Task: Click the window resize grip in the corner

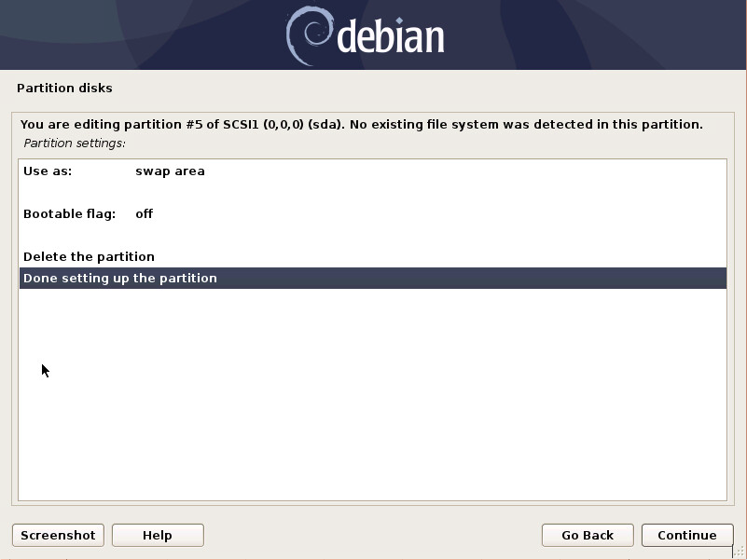Action: pos(740,553)
